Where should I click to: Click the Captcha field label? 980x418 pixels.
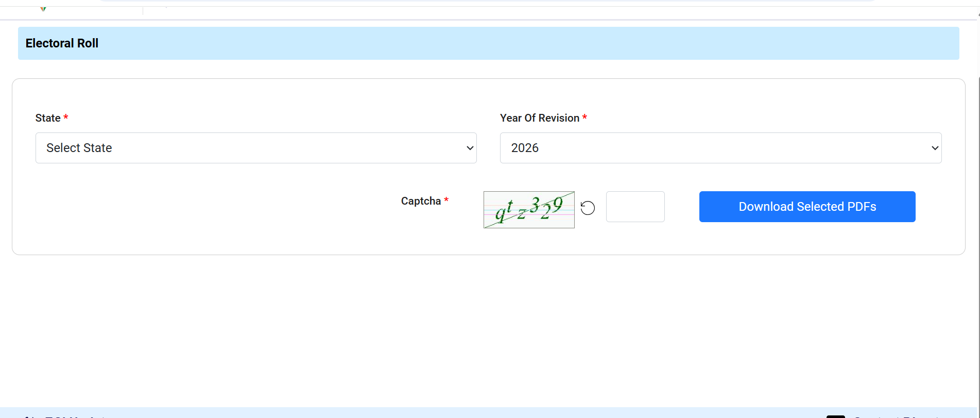[x=421, y=201]
